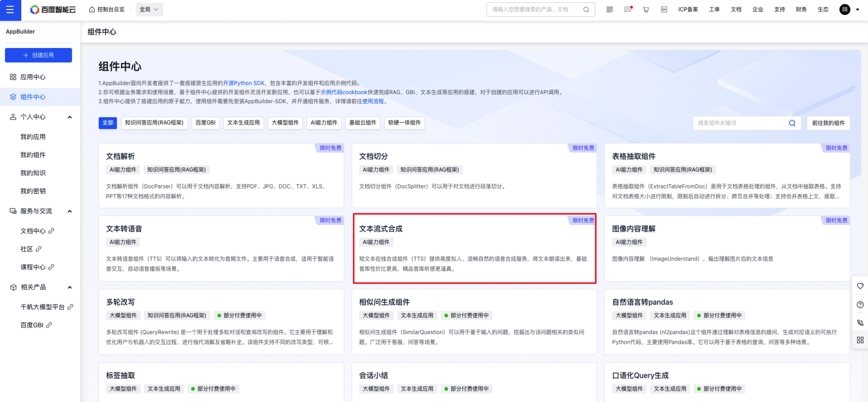Open the 文本流式合成 component card

coord(474,249)
